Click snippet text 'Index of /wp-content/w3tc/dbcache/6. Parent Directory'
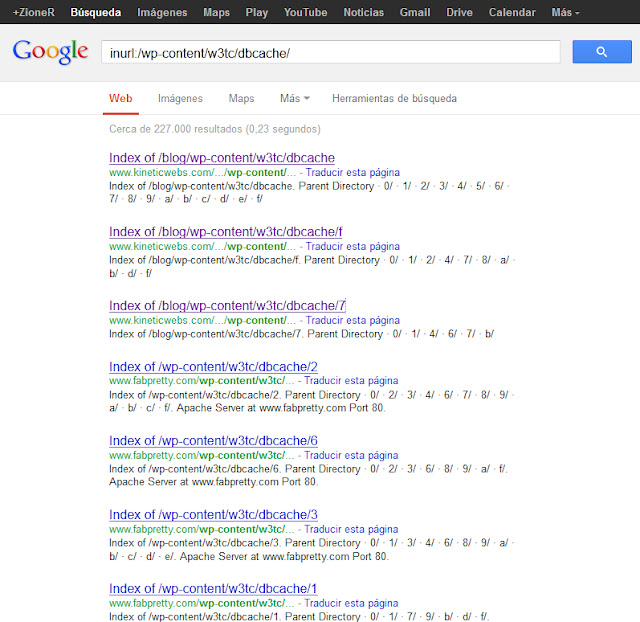This screenshot has height=622, width=640. [235, 469]
